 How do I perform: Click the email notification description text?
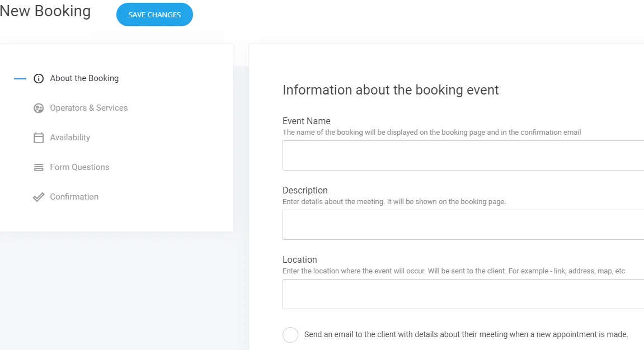(466, 334)
